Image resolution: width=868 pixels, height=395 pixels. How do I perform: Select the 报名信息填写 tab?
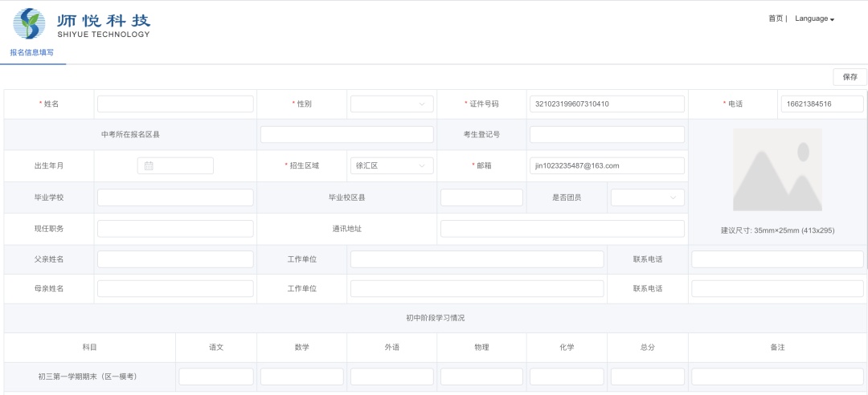[x=32, y=52]
